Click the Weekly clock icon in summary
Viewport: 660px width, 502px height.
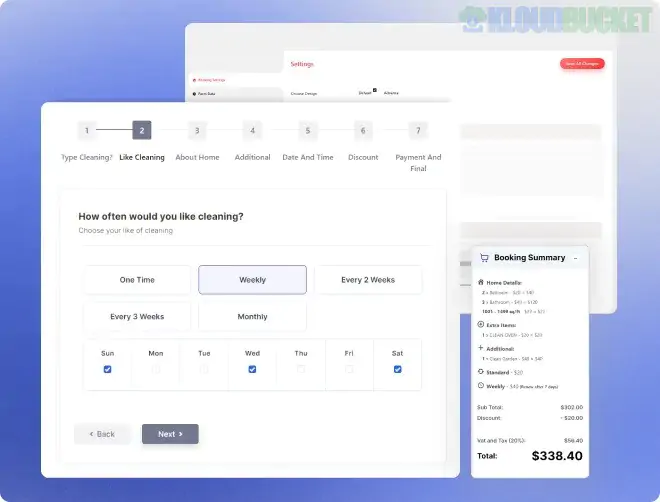[x=481, y=385]
